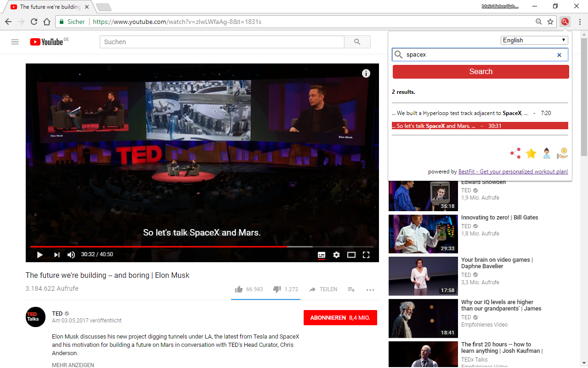Open the English language dropdown
This screenshot has height=368, width=588.
click(x=534, y=40)
